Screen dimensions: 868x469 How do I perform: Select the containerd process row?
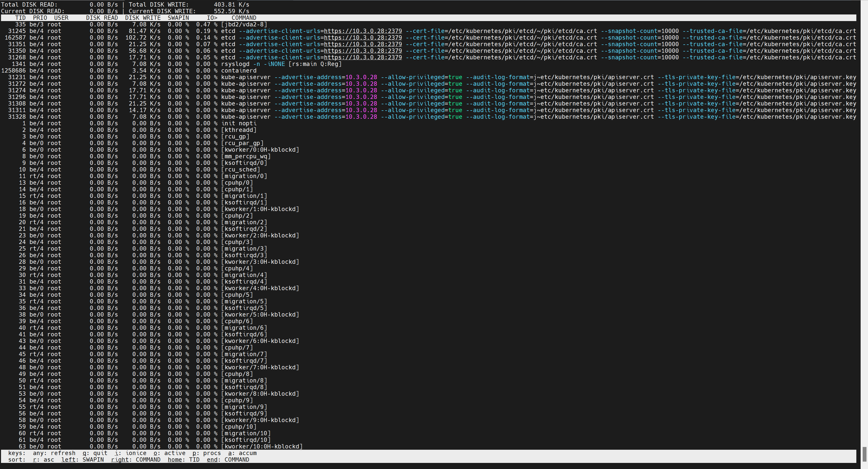(239, 71)
